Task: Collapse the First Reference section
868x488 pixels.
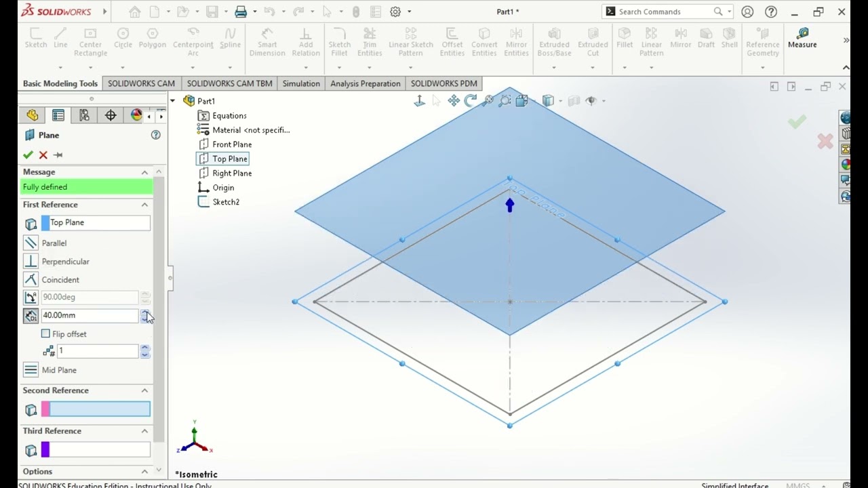Action: 144,205
